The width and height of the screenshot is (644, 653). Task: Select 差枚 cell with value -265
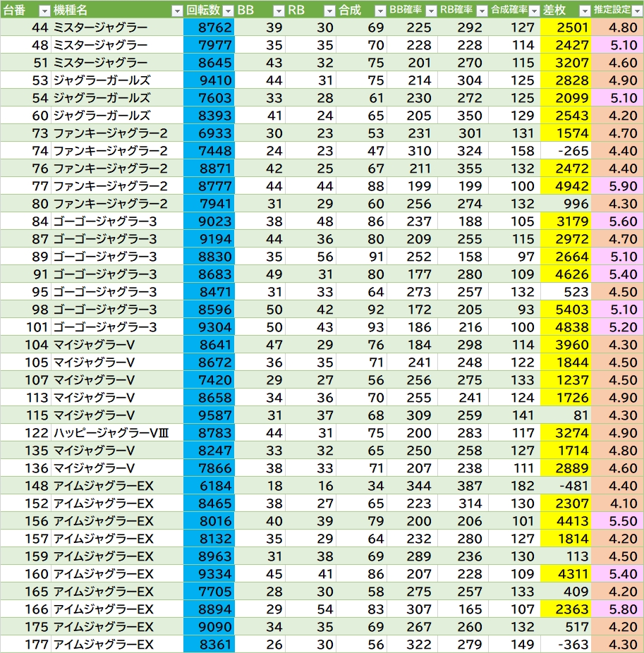pyautogui.click(x=566, y=150)
